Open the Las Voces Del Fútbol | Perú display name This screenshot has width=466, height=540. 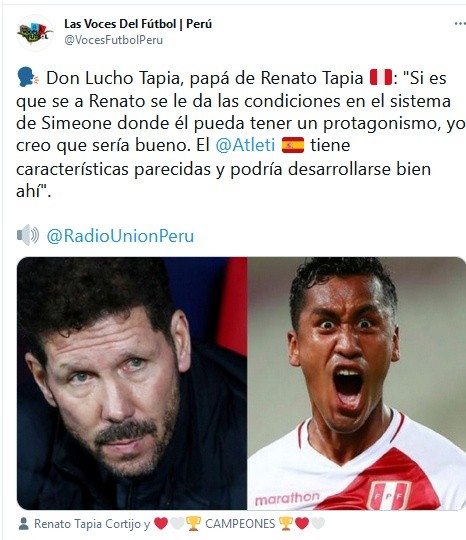[x=138, y=24]
